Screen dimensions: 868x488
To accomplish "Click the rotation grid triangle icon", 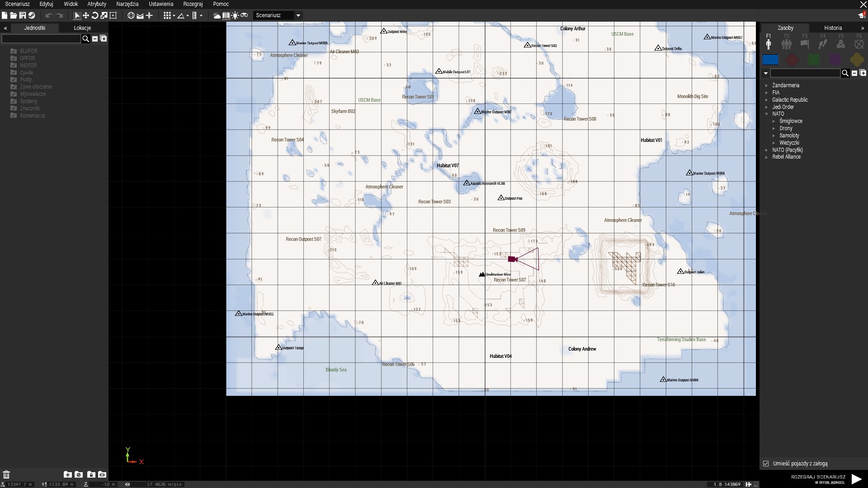I will [x=181, y=15].
